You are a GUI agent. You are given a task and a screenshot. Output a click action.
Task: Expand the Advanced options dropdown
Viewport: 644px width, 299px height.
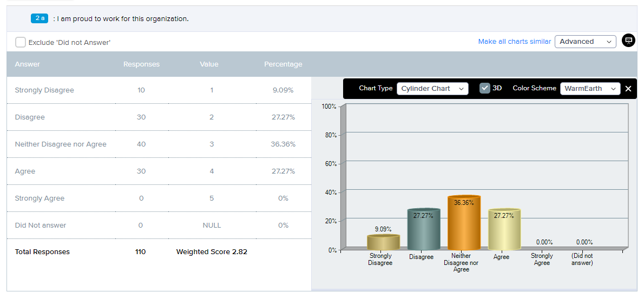[585, 42]
